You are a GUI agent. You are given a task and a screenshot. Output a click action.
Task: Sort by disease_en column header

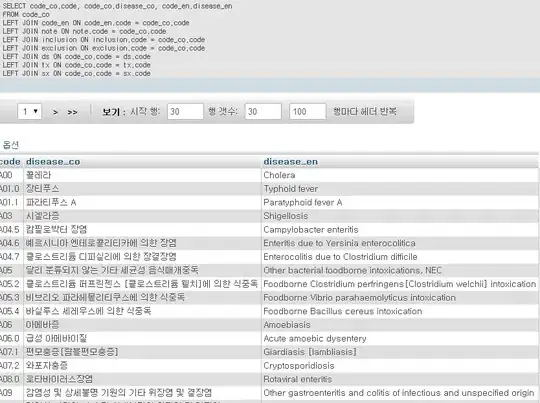(291, 162)
